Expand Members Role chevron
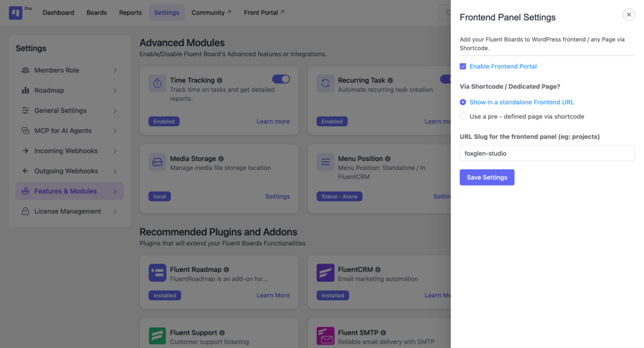 [x=115, y=70]
